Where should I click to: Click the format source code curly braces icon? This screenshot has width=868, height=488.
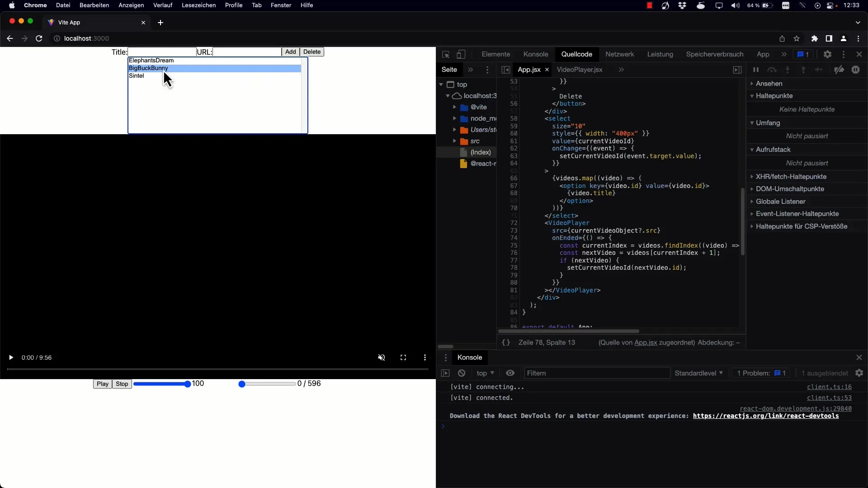(x=505, y=342)
